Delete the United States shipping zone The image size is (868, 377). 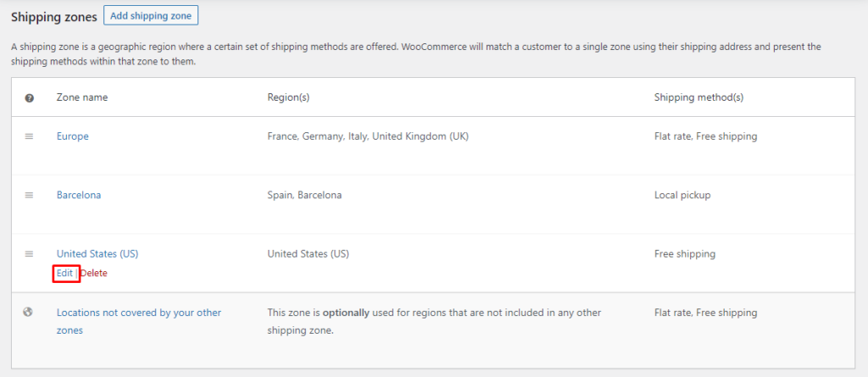[93, 273]
